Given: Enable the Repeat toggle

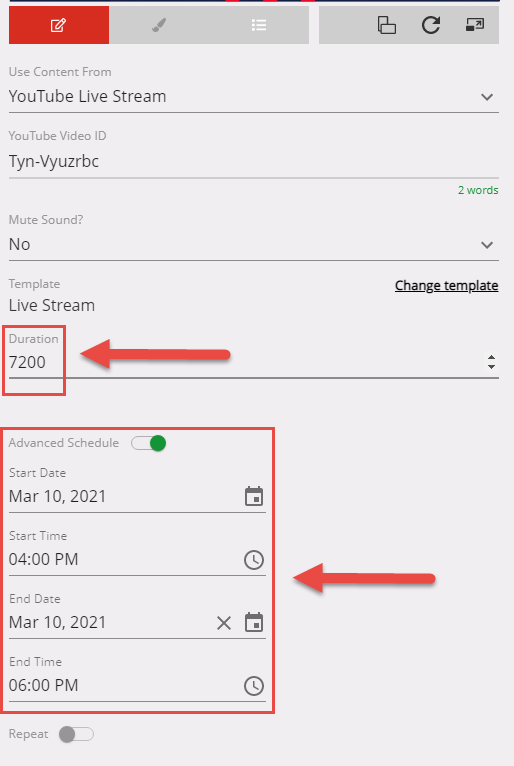Looking at the screenshot, I should pos(76,734).
